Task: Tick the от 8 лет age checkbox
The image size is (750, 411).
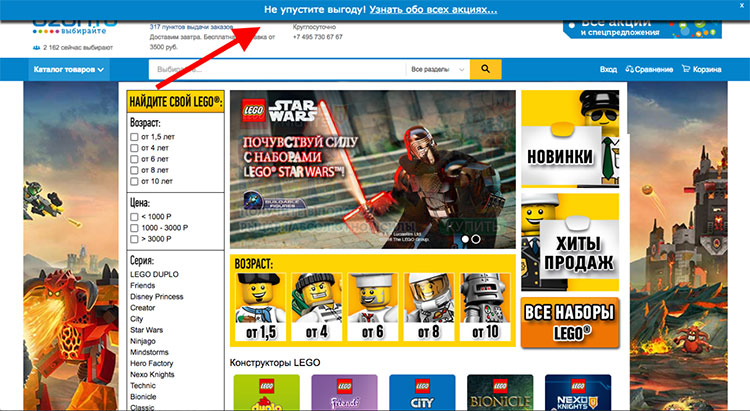Action: (134, 170)
